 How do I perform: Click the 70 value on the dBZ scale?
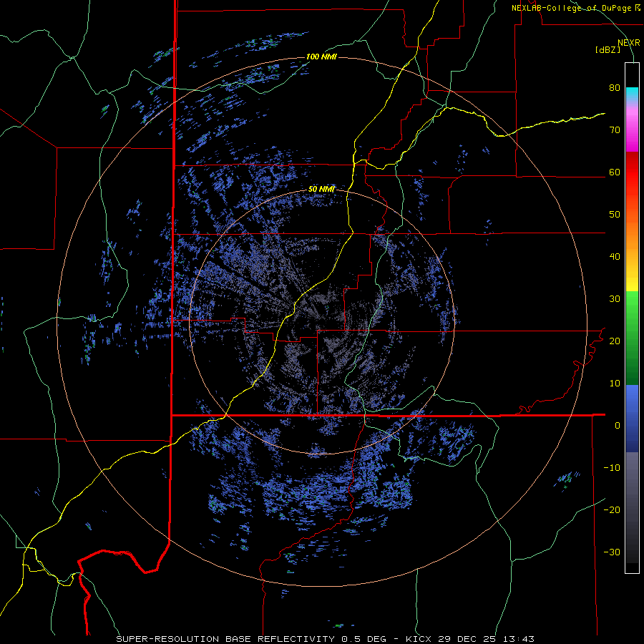(x=615, y=130)
